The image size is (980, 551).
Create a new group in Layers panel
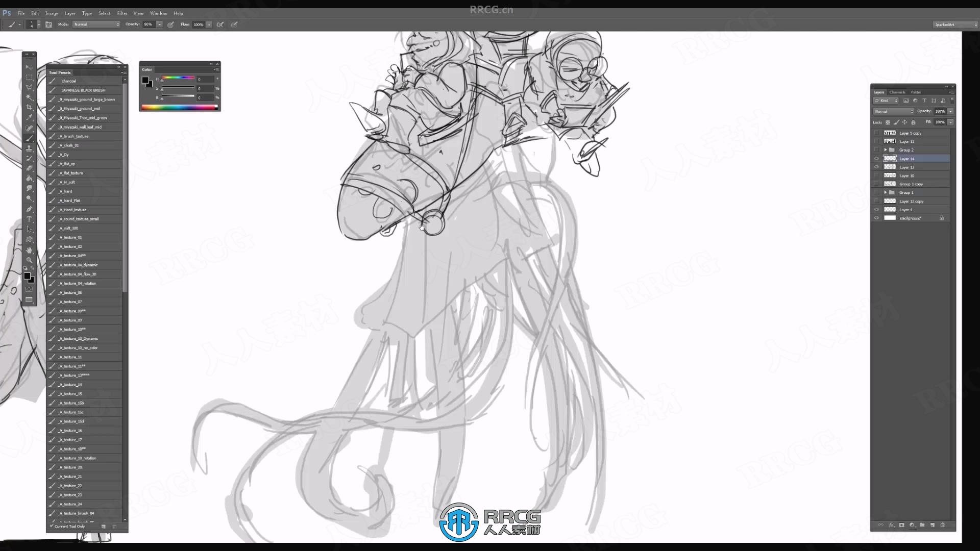922,525
